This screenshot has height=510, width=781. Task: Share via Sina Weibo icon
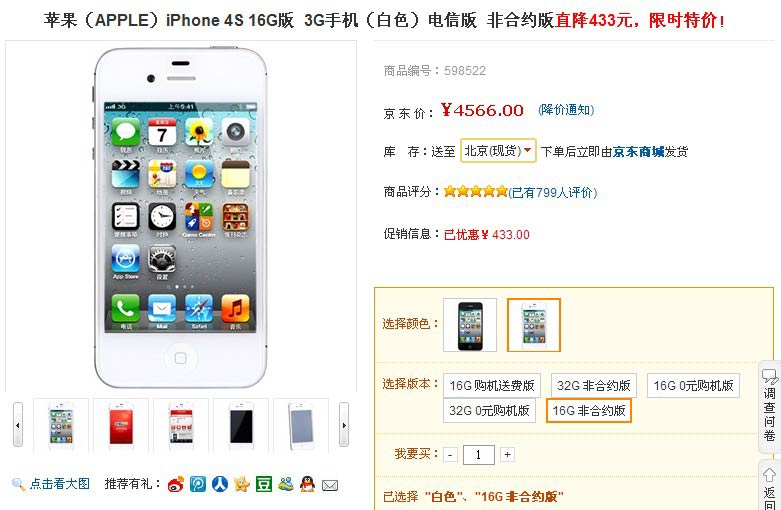click(x=176, y=484)
